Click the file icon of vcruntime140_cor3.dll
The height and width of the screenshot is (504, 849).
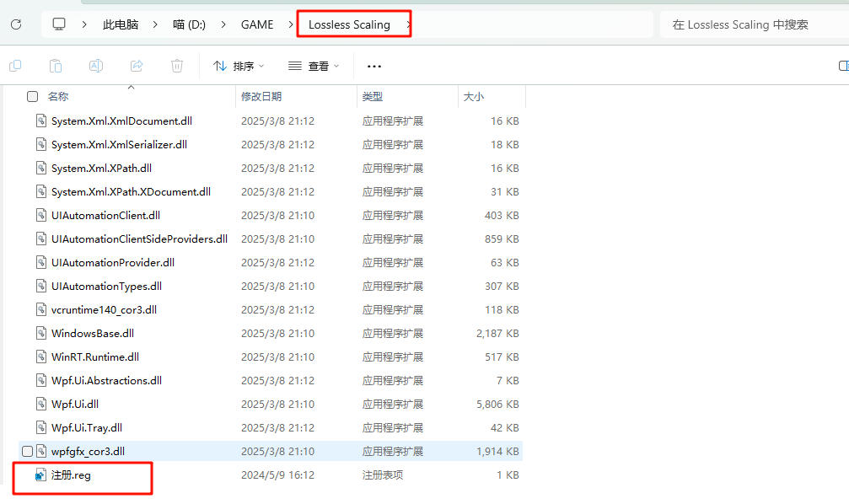point(41,309)
